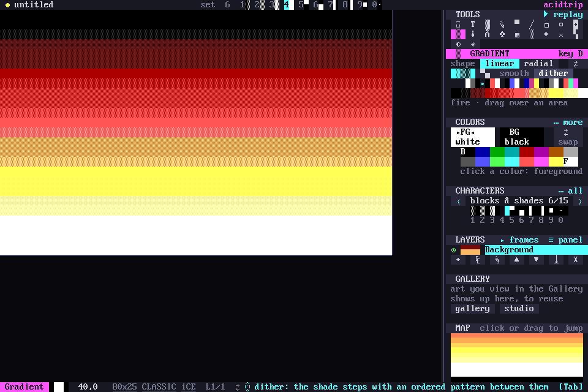Select the hollow rectangle tool
Screen dimensions: 588x392
[546, 24]
